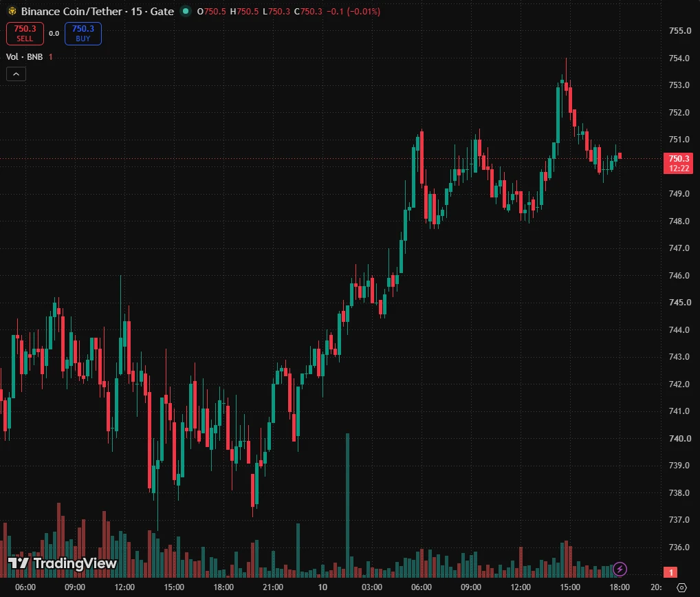The width and height of the screenshot is (700, 597).
Task: Click 737.0 on the price axis
Action: (679, 520)
